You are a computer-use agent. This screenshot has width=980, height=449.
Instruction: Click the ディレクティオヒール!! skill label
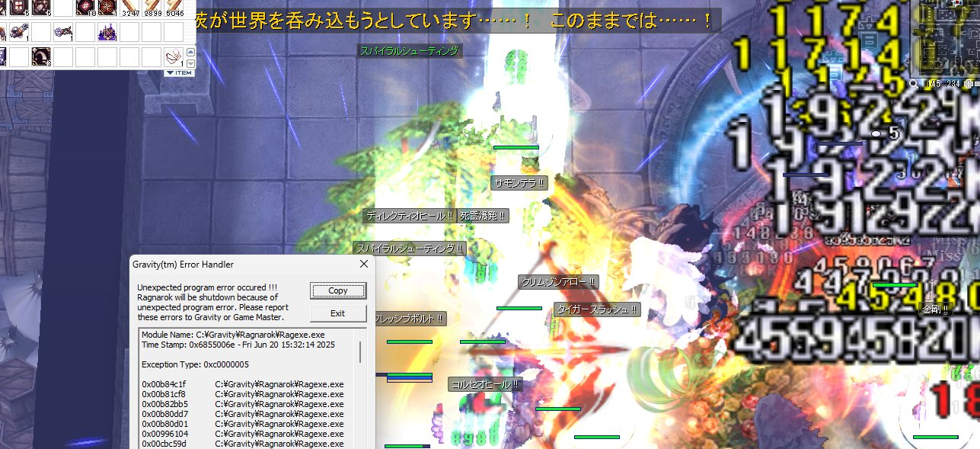[x=410, y=216]
